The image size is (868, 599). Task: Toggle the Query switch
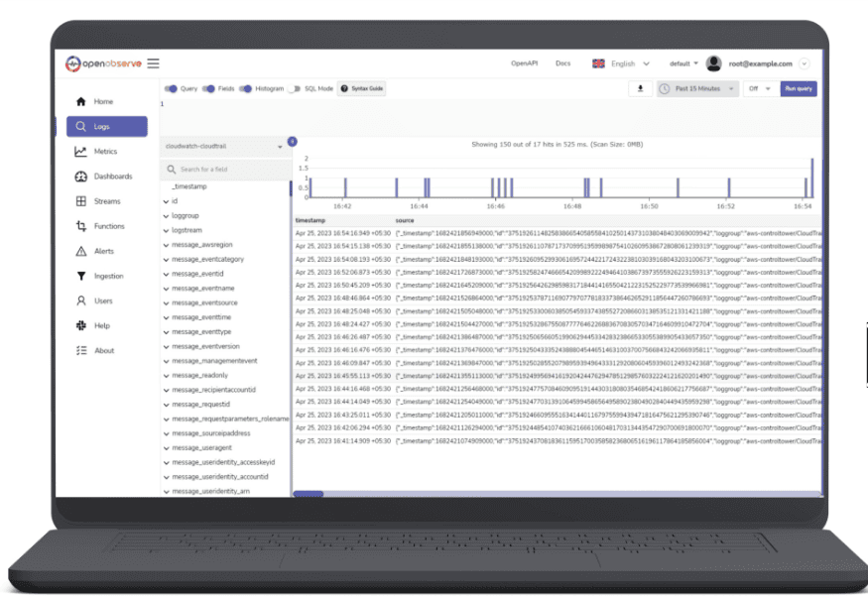(171, 88)
